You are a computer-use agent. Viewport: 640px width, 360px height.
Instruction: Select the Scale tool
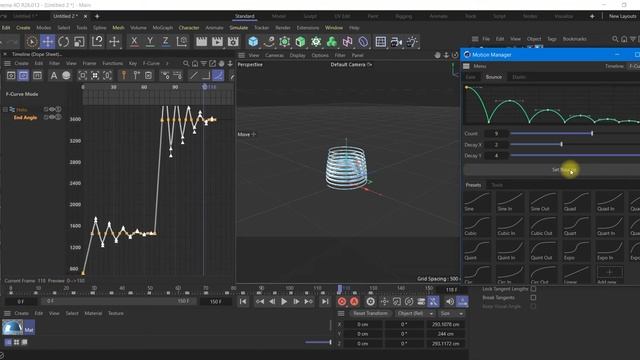pos(79,42)
